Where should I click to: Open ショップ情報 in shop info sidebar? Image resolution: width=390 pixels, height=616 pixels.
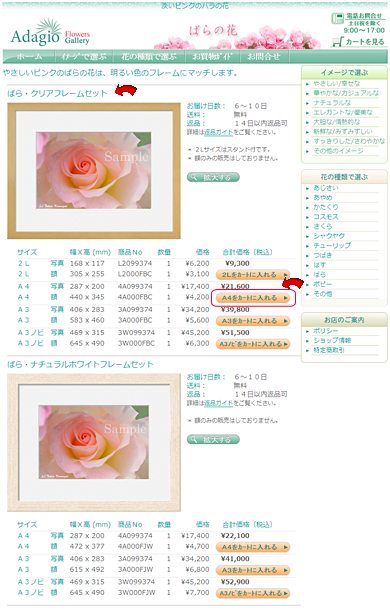pyautogui.click(x=332, y=341)
